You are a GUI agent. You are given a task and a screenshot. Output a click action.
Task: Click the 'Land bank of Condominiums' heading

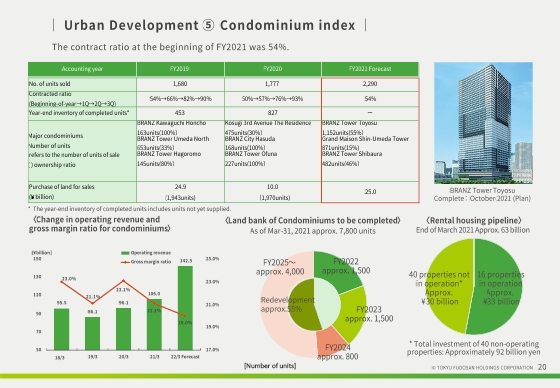pos(313,220)
